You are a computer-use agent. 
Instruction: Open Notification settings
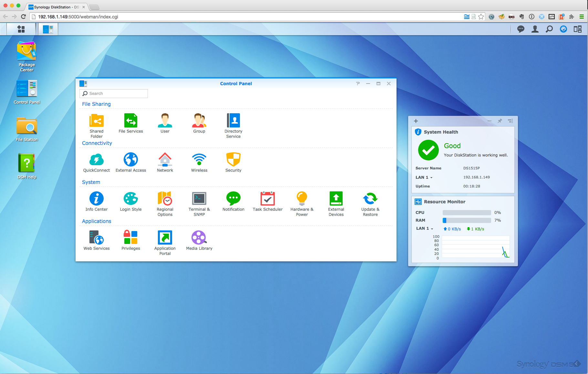coord(233,201)
